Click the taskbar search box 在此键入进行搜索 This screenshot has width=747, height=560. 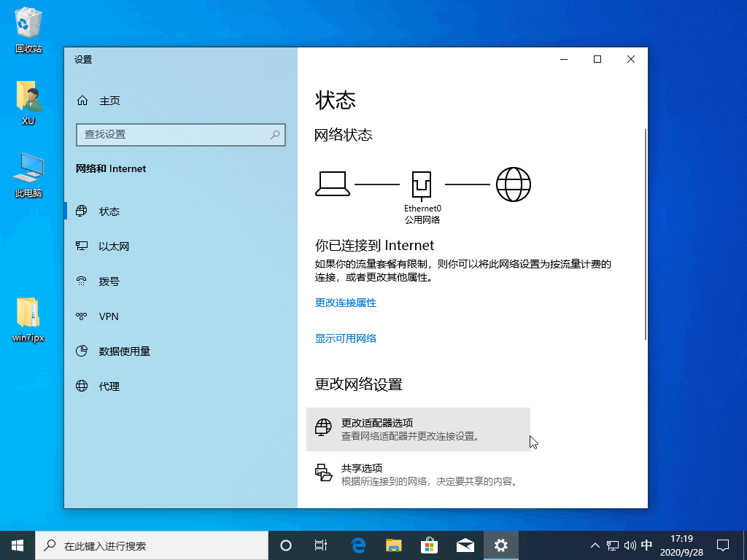(152, 545)
